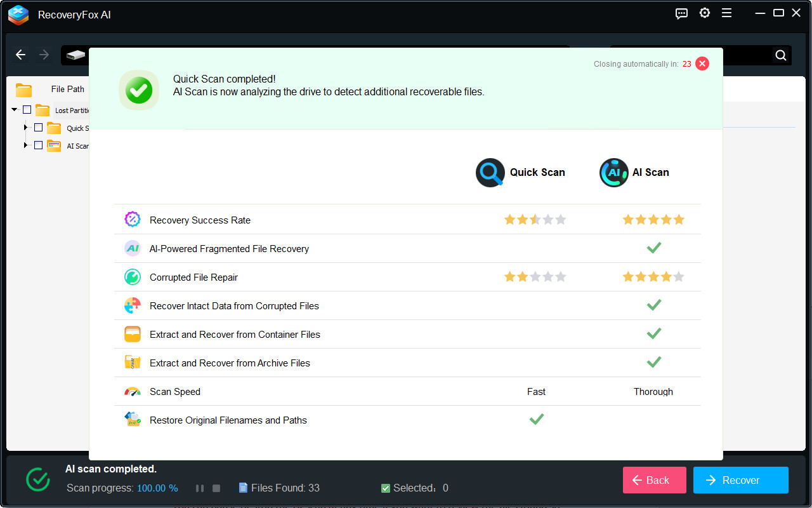The height and width of the screenshot is (508, 812).
Task: Collapse the Lost Partition tree node
Action: tap(15, 110)
